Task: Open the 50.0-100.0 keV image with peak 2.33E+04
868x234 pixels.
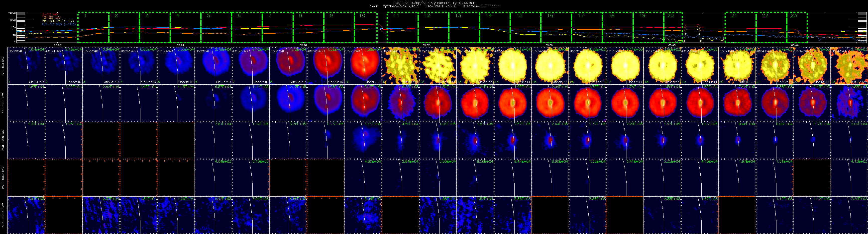Action: tap(101, 215)
